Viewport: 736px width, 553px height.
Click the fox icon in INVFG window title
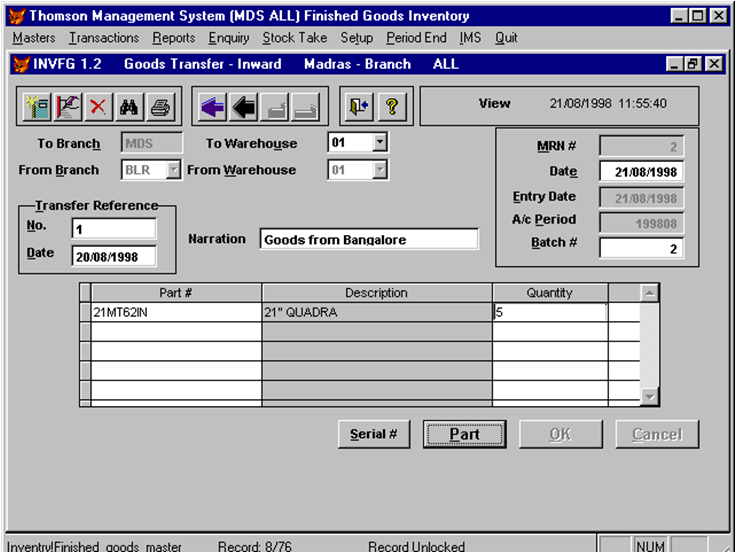[x=21, y=64]
